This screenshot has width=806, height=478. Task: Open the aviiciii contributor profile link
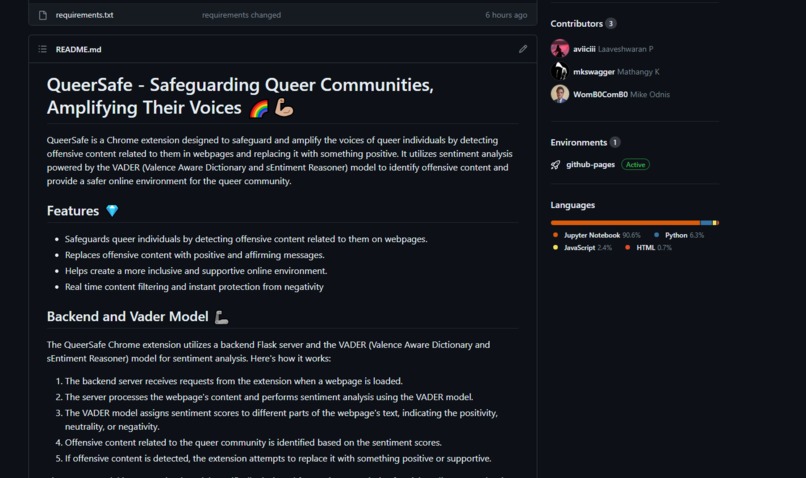(584, 49)
